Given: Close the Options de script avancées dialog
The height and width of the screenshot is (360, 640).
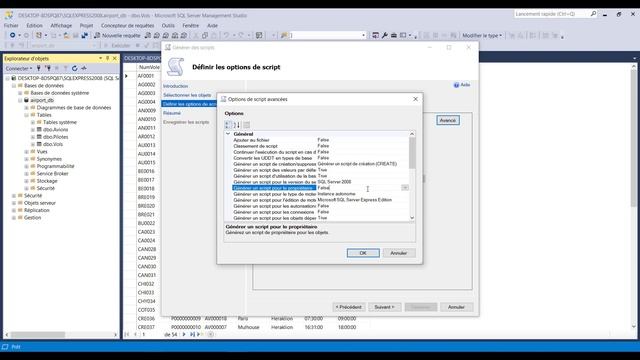Looking at the screenshot, I should [416, 99].
